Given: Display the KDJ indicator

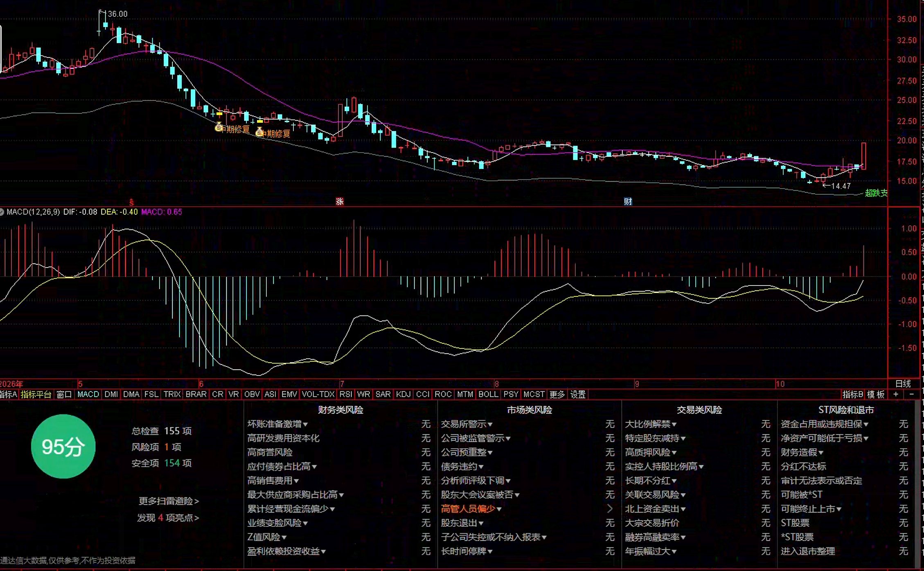Looking at the screenshot, I should pyautogui.click(x=403, y=394).
